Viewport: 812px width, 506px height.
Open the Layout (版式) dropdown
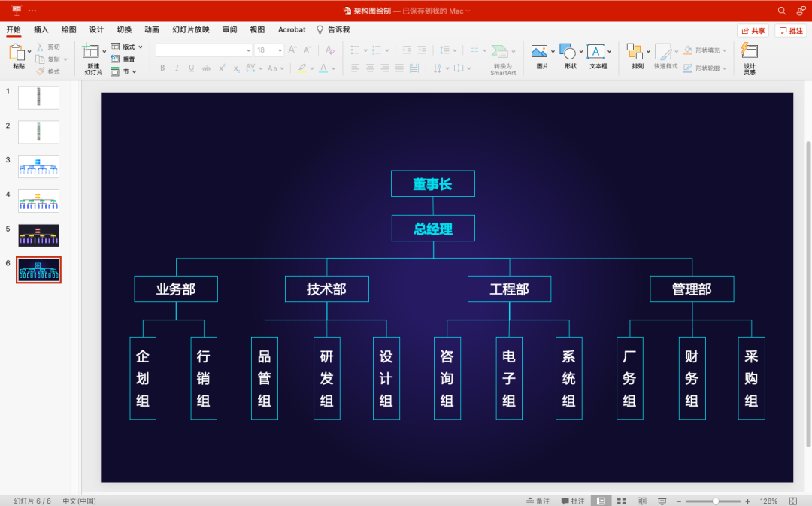(127, 47)
